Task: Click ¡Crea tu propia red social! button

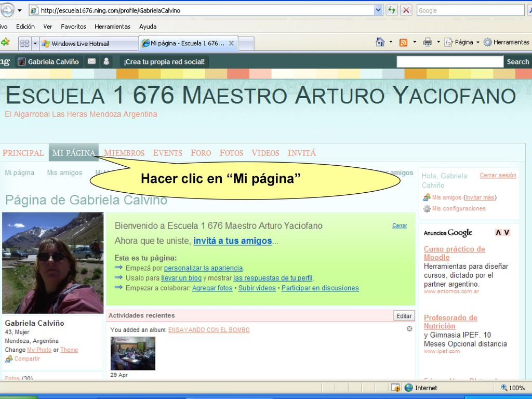Action: [164, 62]
